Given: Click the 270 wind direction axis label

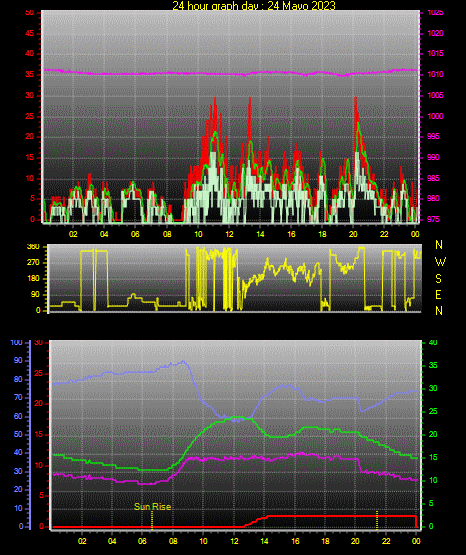Looking at the screenshot, I should [x=34, y=263].
